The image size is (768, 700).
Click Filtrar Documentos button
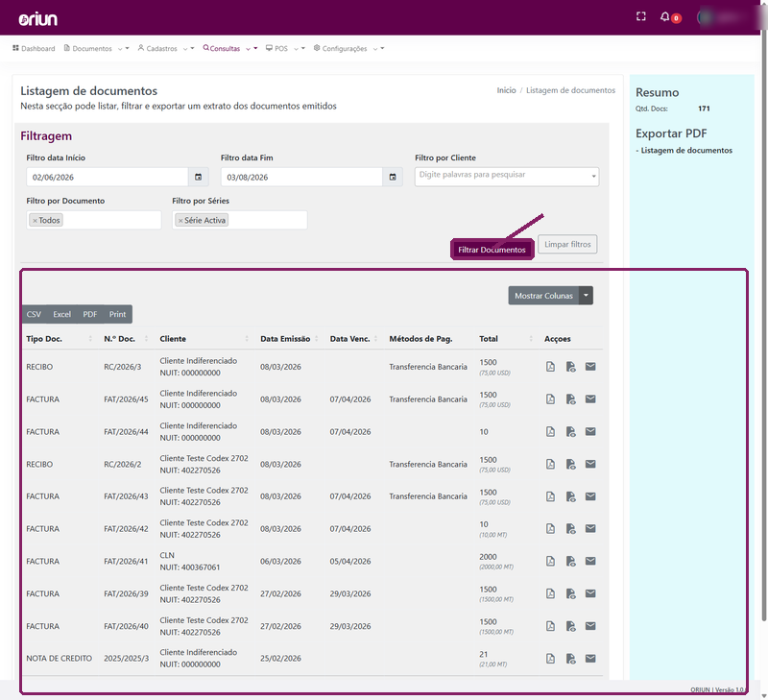tap(492, 250)
